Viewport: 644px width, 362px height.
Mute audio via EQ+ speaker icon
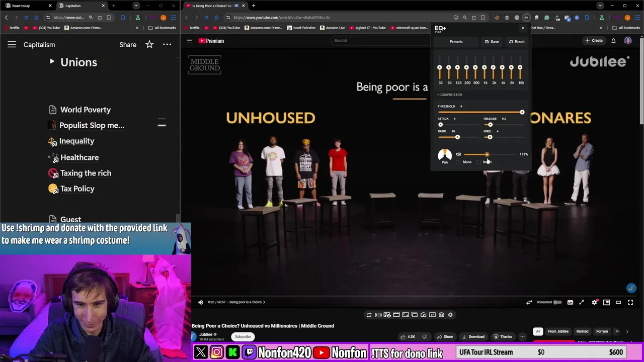click(458, 154)
